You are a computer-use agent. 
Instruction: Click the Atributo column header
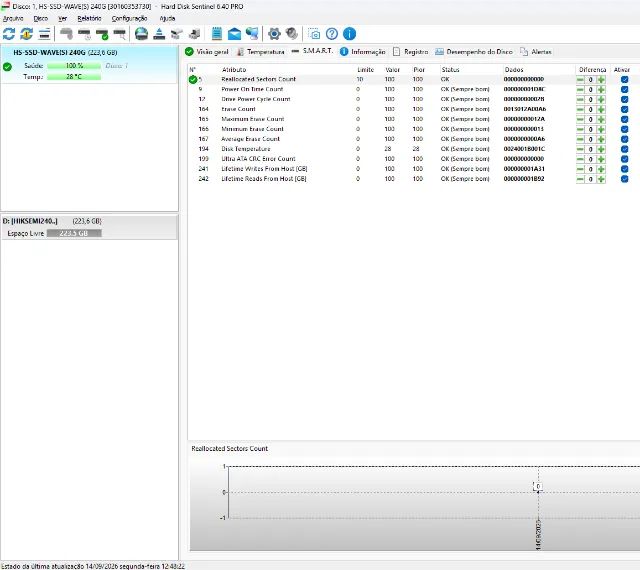[x=234, y=69]
